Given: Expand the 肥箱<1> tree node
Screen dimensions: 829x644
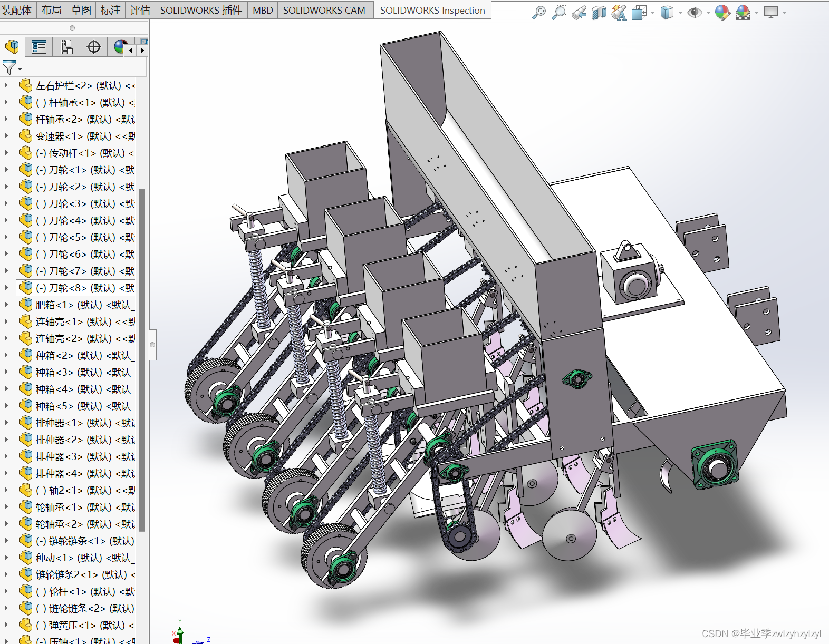Looking at the screenshot, I should [x=6, y=304].
